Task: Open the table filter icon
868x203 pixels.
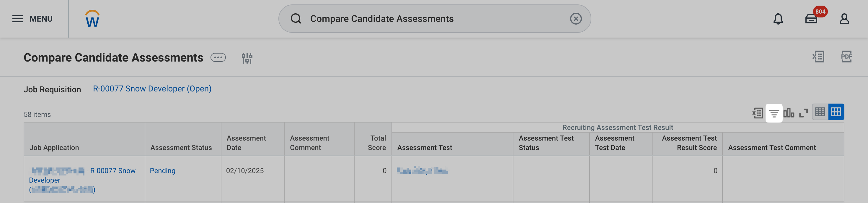Action: [774, 113]
